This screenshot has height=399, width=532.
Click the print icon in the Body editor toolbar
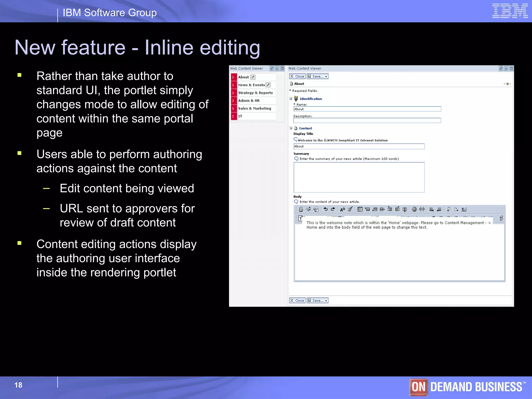(301, 209)
